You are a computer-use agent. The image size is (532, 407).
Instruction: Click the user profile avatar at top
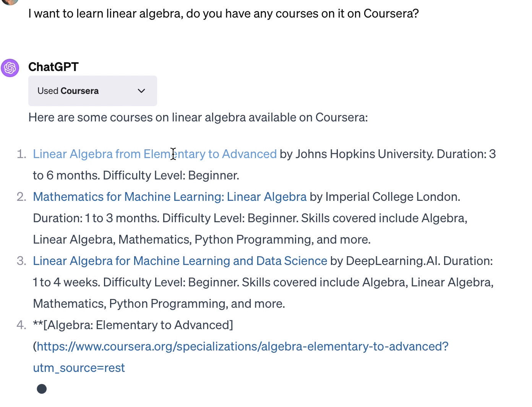10,2
